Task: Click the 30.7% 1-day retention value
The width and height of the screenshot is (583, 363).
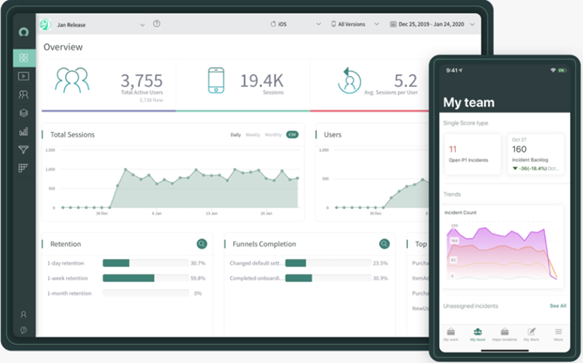Action: [198, 263]
